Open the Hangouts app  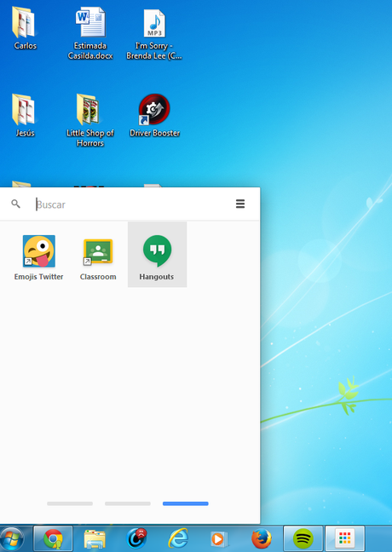coord(157,255)
